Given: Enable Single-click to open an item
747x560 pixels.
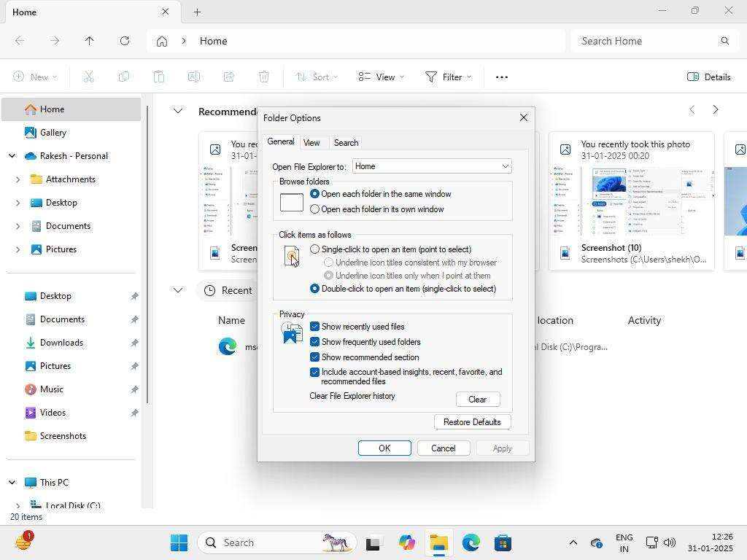Looking at the screenshot, I should point(315,249).
